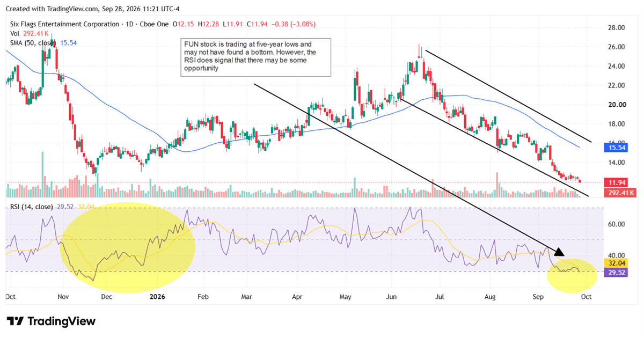Viewport: 644px width, 338px height.
Task: Click the 'SMA (50, close)' indicator legend
Action: (32, 42)
